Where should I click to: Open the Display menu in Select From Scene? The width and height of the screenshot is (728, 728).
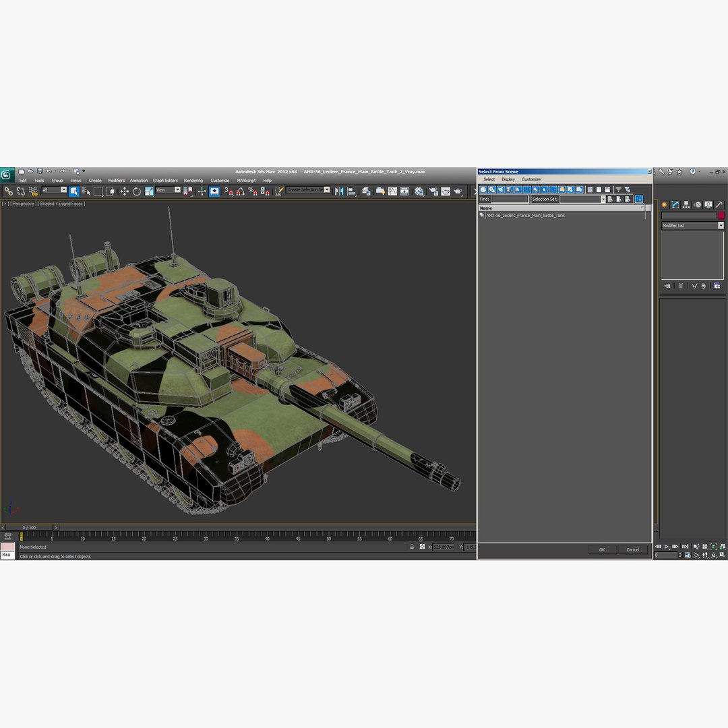tap(508, 179)
